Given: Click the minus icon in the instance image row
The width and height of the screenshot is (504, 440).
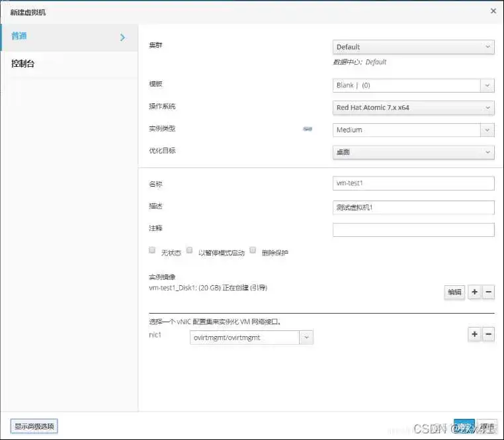Looking at the screenshot, I should click(x=489, y=292).
